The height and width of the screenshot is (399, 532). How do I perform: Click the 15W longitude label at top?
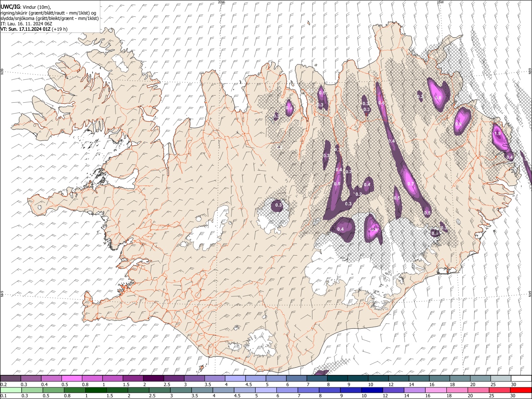coord(440,2)
